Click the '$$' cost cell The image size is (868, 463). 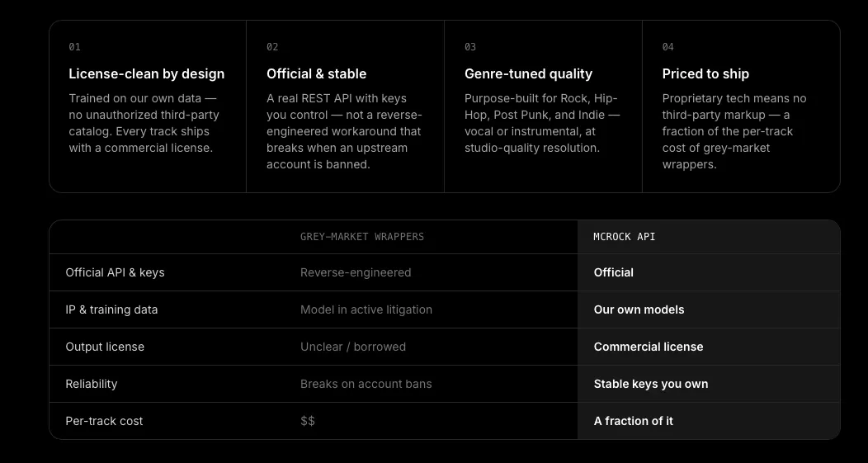pos(308,421)
